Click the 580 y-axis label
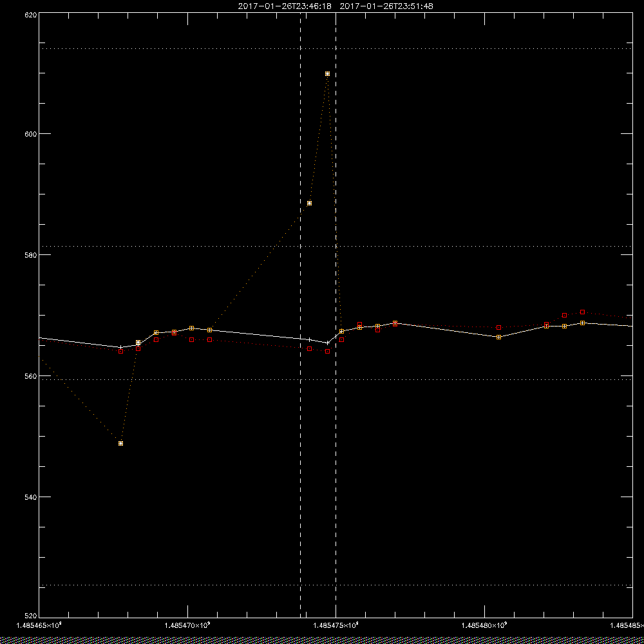 coord(31,255)
